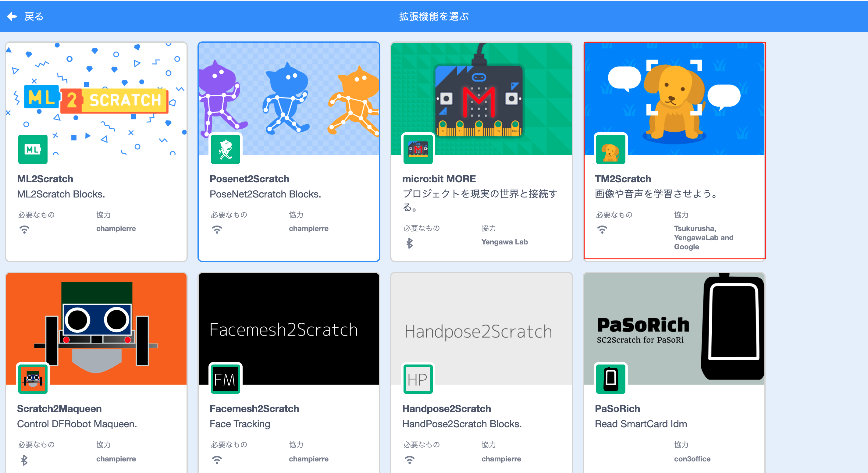Image resolution: width=868 pixels, height=473 pixels.
Task: Click the TM2Scratch dog badge icon
Action: click(x=610, y=149)
